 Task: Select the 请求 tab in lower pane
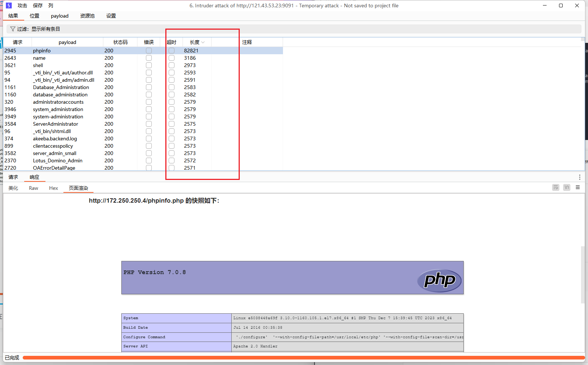click(x=13, y=177)
